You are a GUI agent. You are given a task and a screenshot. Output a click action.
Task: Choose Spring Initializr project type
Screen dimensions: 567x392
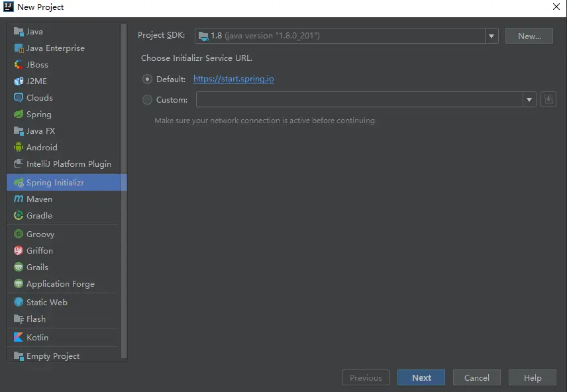click(x=66, y=183)
